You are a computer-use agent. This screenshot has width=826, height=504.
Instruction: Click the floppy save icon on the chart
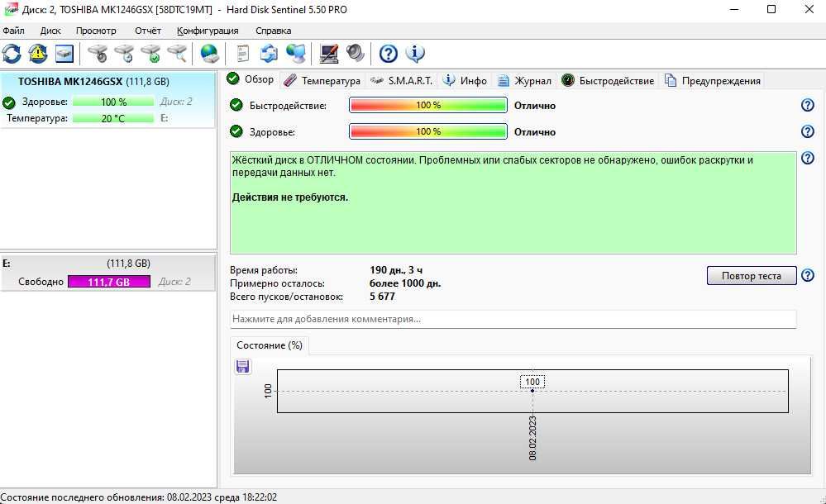pyautogui.click(x=243, y=367)
